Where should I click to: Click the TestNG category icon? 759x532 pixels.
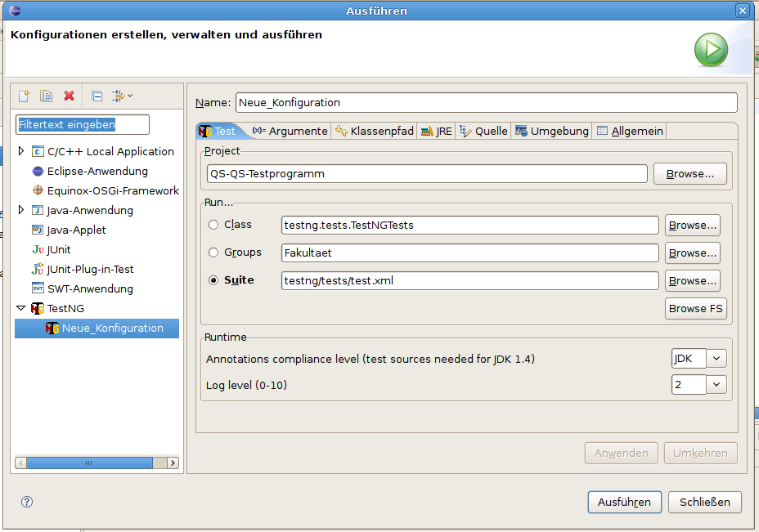[38, 309]
